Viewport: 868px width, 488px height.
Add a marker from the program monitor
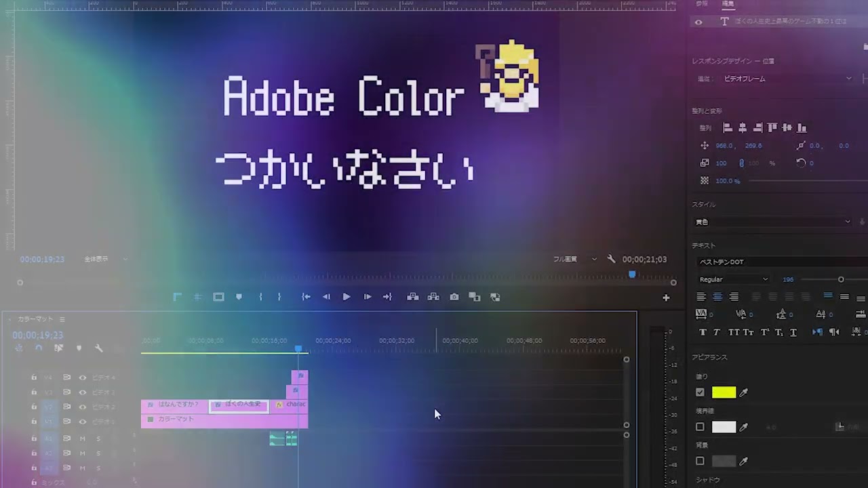(x=239, y=297)
